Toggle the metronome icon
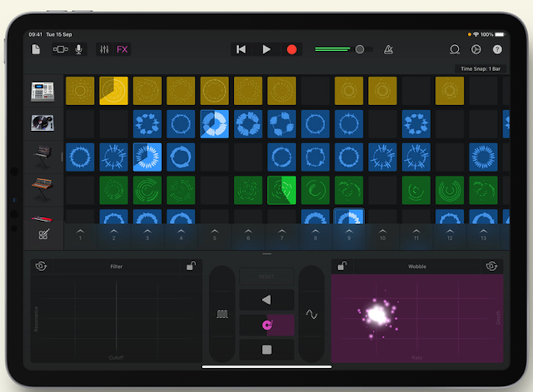Screen dimensions: 533x392 click(x=388, y=50)
